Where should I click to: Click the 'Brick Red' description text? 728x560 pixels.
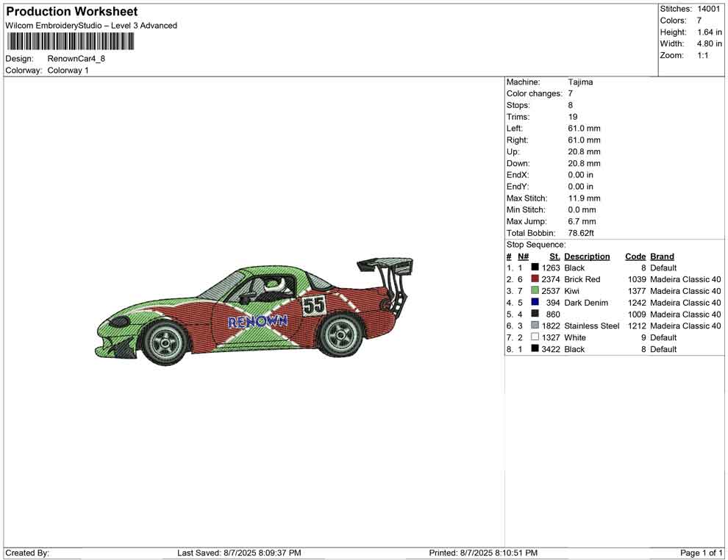(582, 279)
